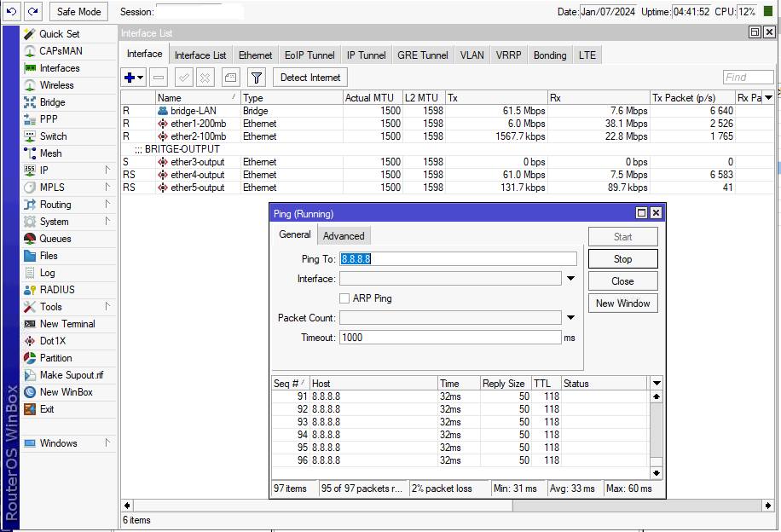This screenshot has height=532, width=781.
Task: Toggle Safe Mode button
Action: 78,11
